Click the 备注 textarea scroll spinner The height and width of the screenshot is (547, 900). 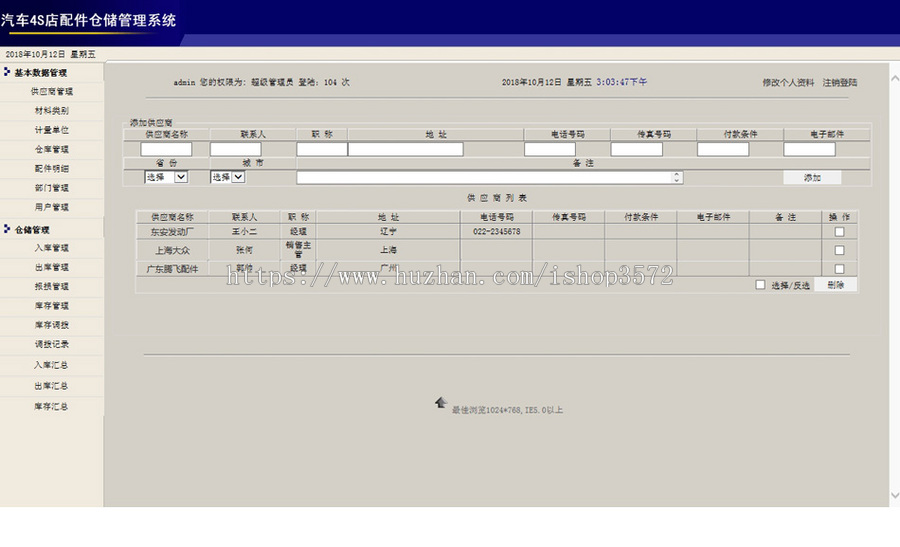point(677,177)
